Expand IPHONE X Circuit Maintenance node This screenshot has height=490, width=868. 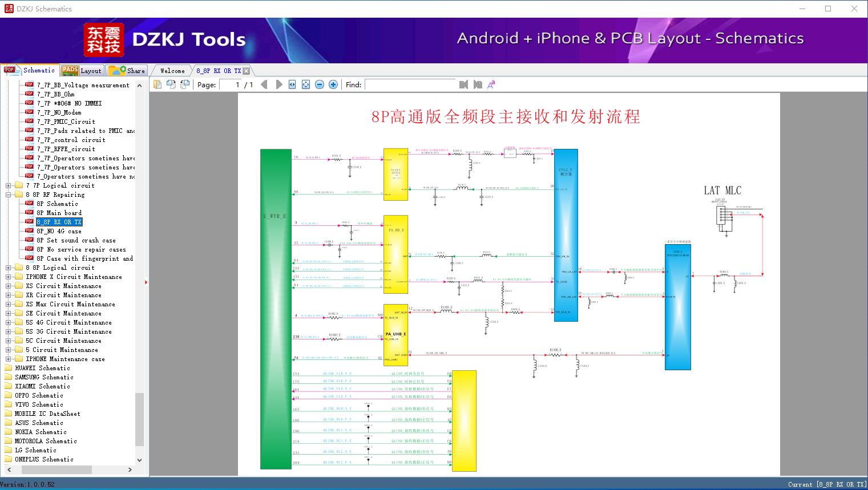pyautogui.click(x=9, y=277)
